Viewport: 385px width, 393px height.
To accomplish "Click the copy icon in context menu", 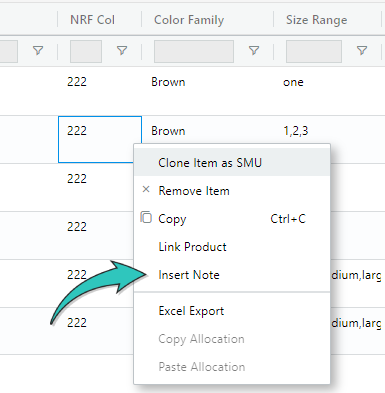I will pyautogui.click(x=146, y=217).
